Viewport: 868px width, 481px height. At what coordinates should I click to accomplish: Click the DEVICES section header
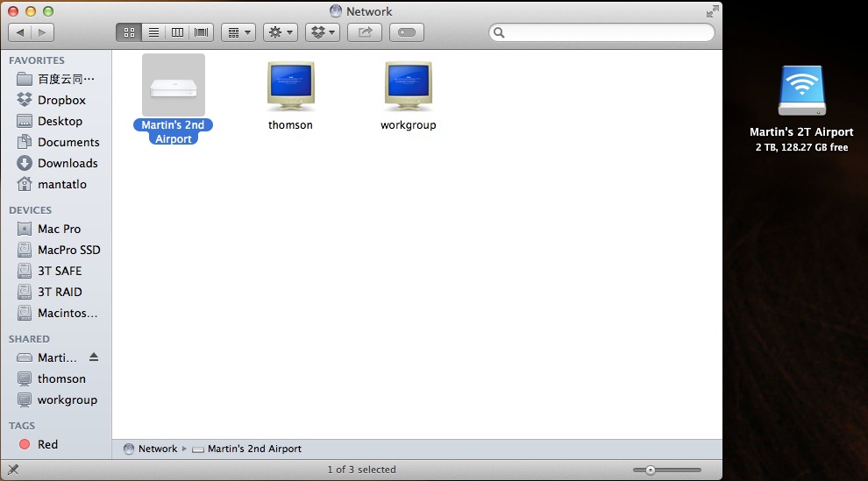tap(30, 210)
